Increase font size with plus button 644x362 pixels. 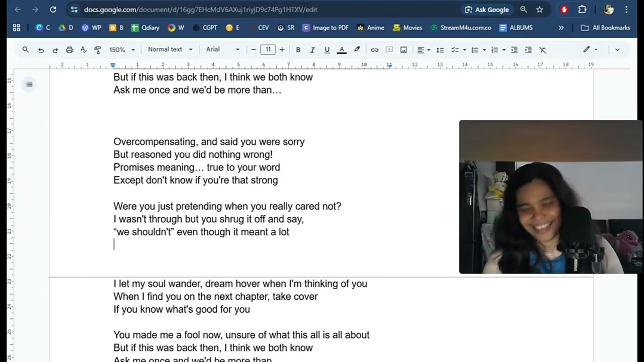(x=282, y=50)
